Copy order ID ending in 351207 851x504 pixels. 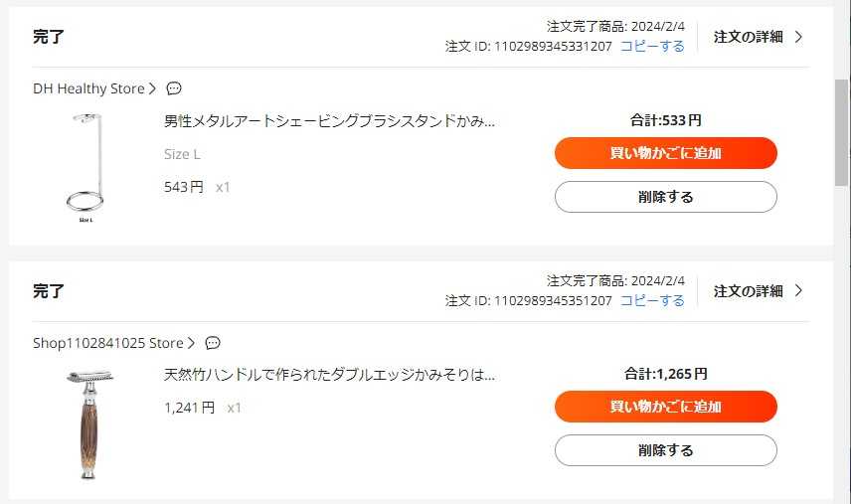652,300
